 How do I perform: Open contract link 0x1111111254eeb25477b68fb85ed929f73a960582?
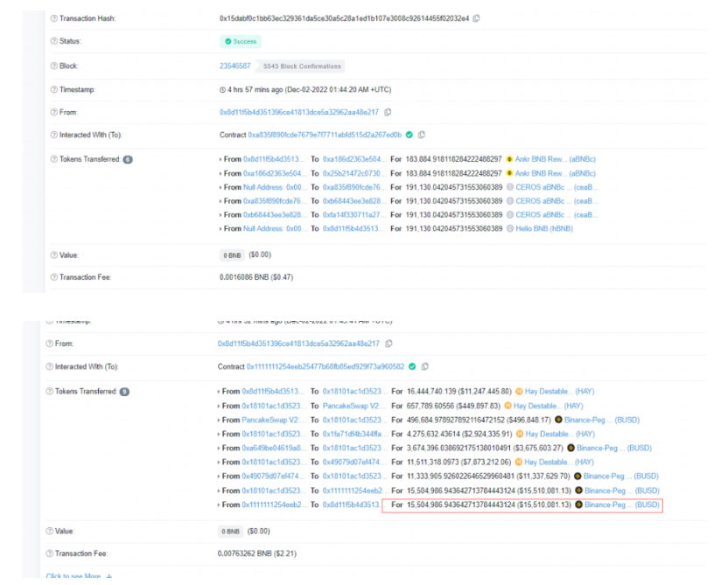(x=325, y=366)
